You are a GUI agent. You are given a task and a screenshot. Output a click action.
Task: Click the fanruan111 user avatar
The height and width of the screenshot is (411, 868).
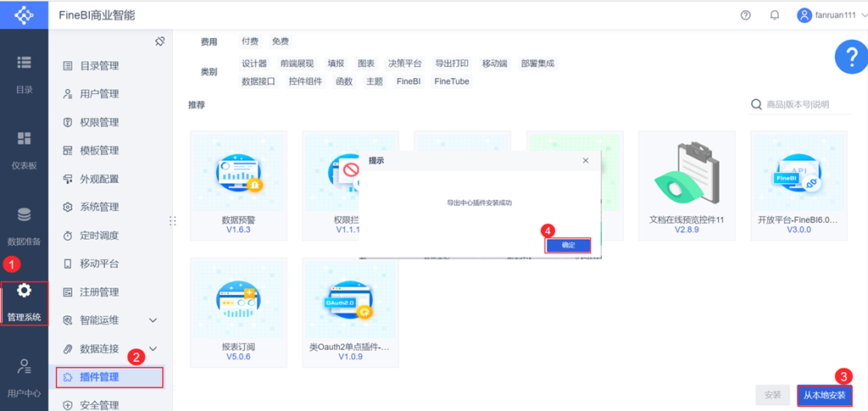(804, 15)
